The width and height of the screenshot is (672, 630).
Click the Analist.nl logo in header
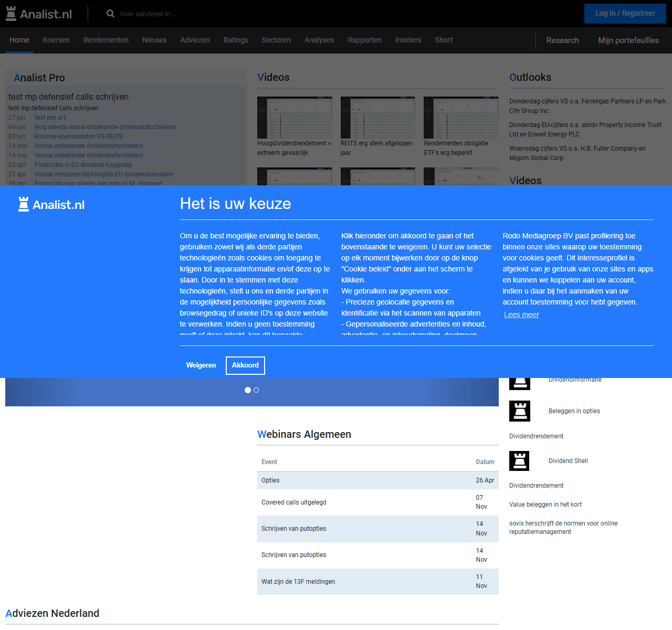[x=39, y=14]
